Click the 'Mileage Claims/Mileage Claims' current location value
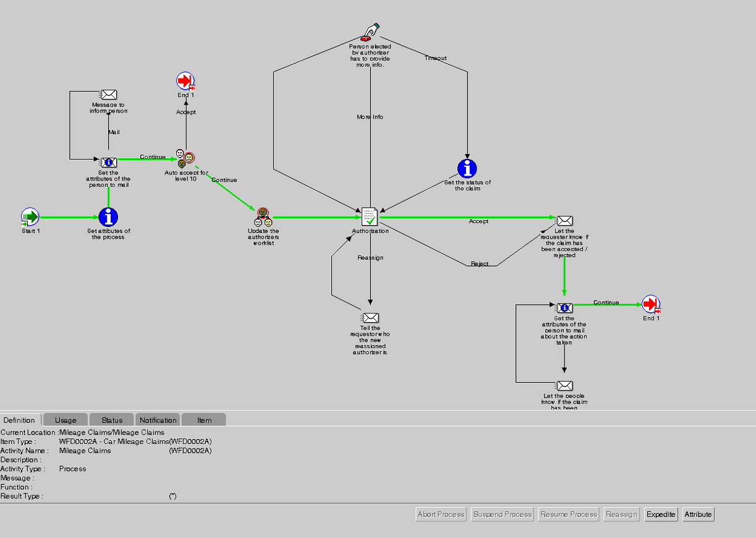 pos(112,432)
